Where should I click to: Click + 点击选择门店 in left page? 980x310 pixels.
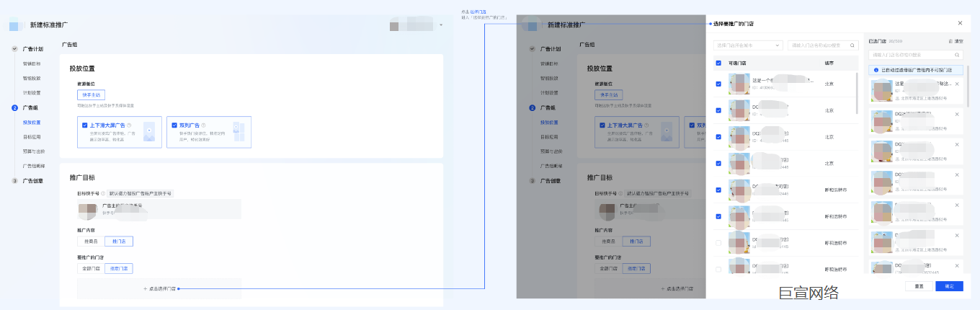[x=159, y=288]
